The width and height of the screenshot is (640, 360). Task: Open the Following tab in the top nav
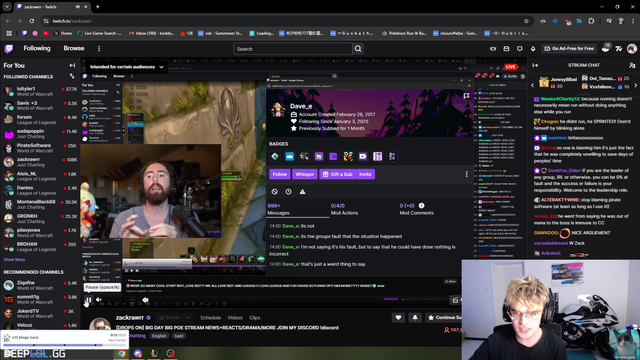[x=37, y=48]
